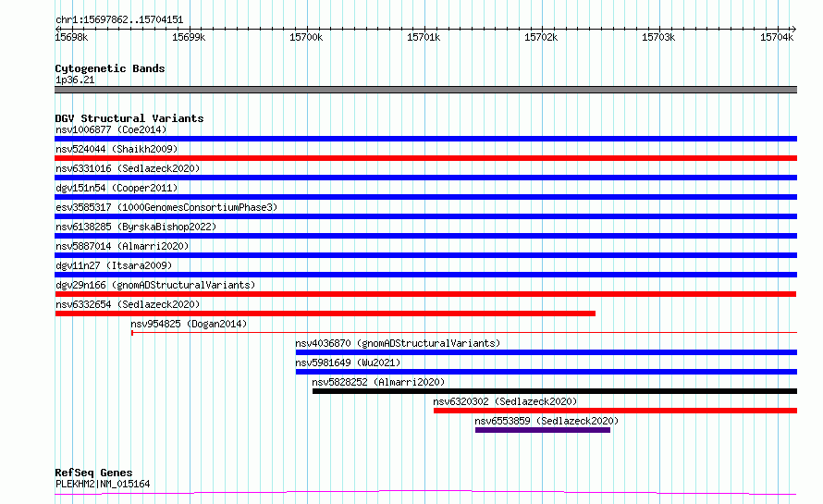Viewport: 823px width, 504px height.
Task: Select the black nsv5828252 (Almarri2020) bar
Action: tap(555, 391)
